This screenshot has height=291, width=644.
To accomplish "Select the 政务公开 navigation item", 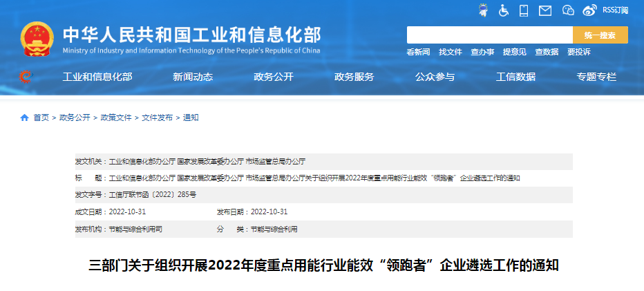I will click(x=274, y=77).
